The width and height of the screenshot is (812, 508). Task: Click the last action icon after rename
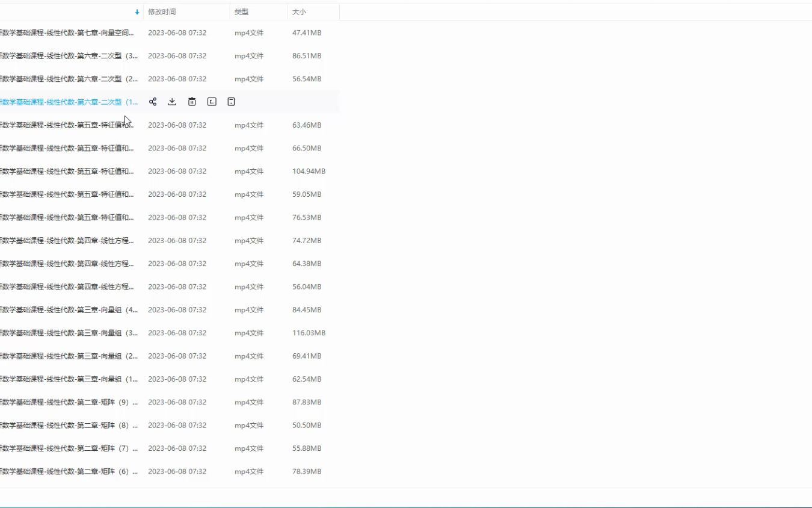coord(231,102)
